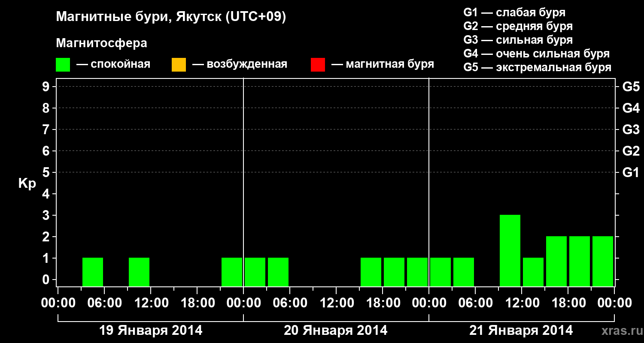Click the red 'магнитная буря' legend swatch
This screenshot has height=343, width=644.
(x=318, y=65)
